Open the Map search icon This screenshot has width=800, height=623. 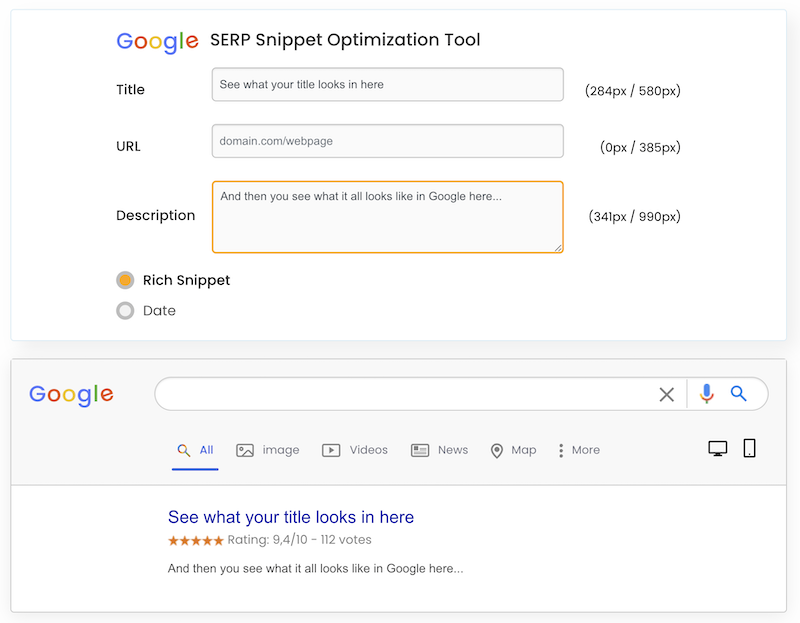pyautogui.click(x=497, y=450)
